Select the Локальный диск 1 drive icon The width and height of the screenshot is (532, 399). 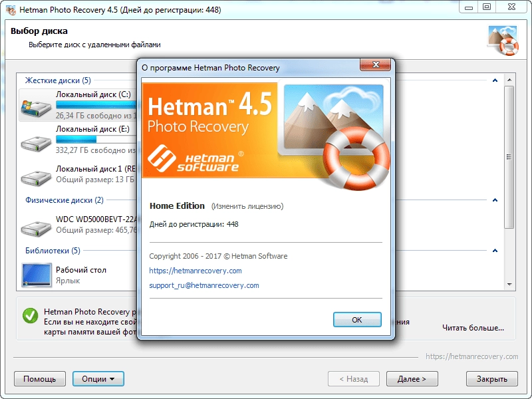point(36,178)
